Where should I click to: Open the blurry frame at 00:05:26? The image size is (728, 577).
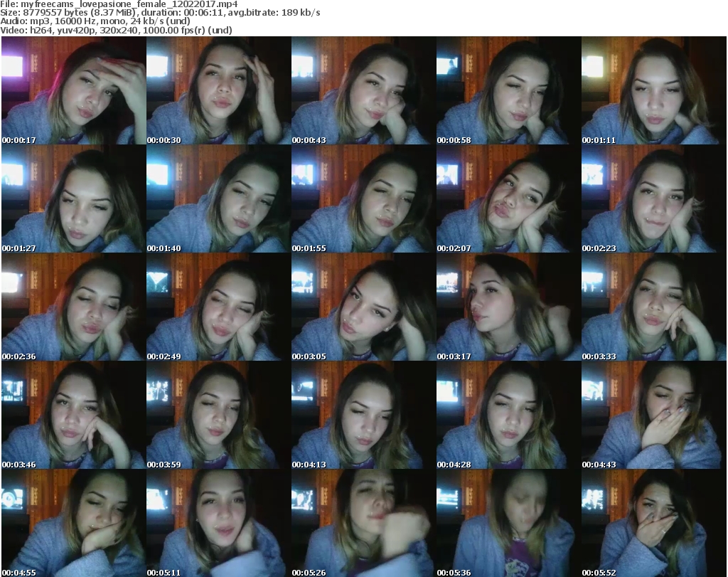363,523
